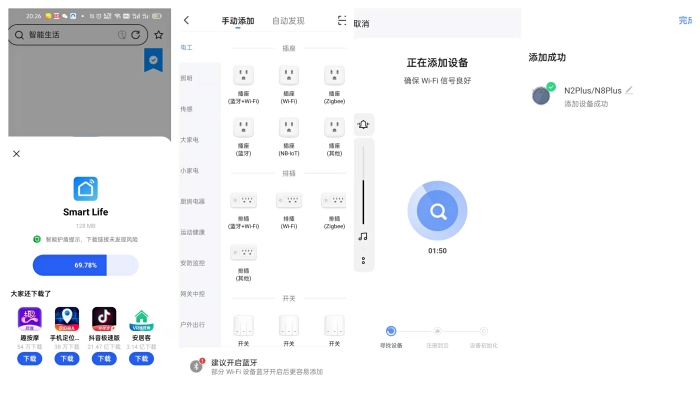Open the 抖音极速版 app icon

[104, 319]
